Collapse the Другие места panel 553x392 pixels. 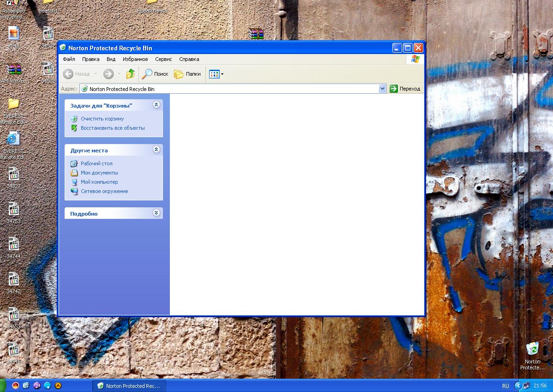(156, 150)
